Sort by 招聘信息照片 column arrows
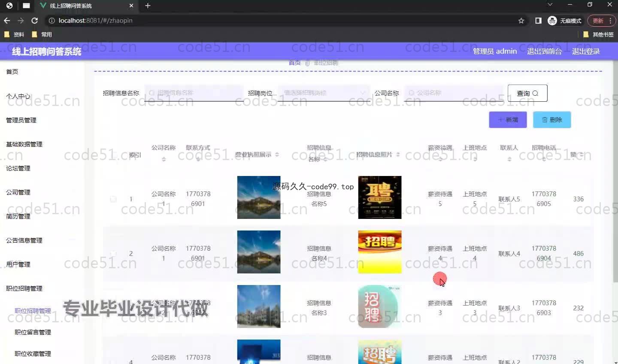 (398, 155)
